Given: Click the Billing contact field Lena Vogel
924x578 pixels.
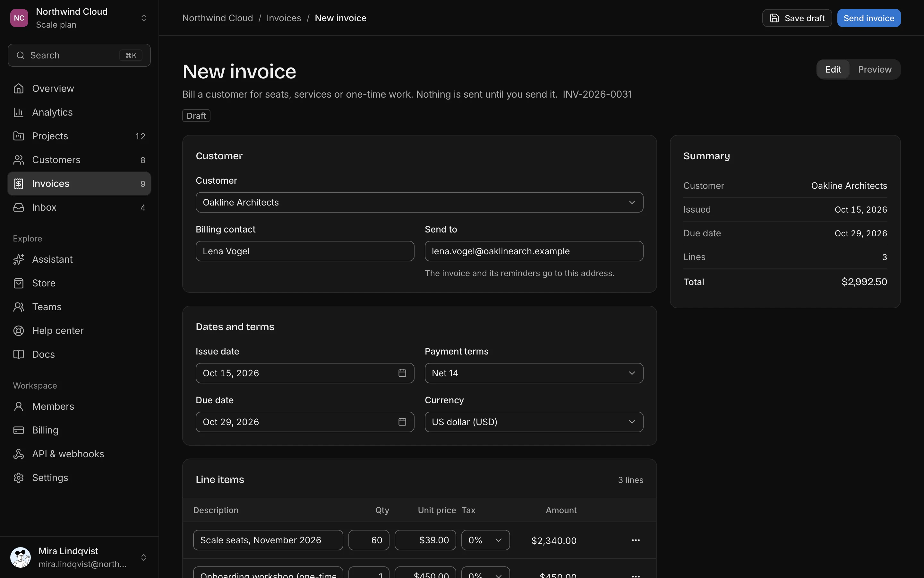Looking at the screenshot, I should point(305,251).
